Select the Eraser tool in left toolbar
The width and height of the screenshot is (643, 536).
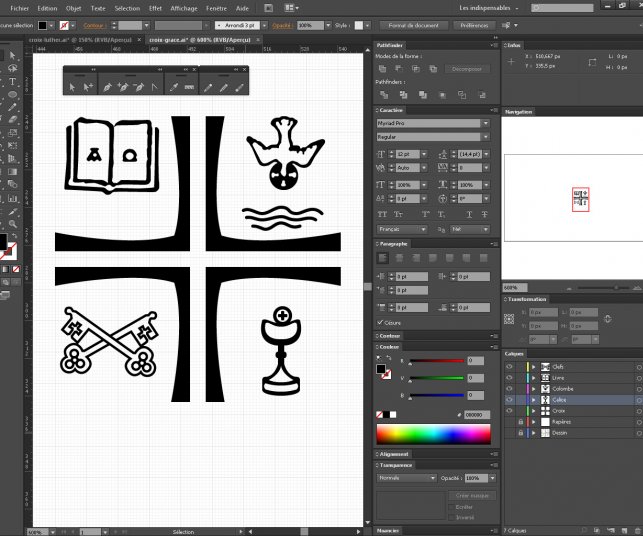(12, 120)
